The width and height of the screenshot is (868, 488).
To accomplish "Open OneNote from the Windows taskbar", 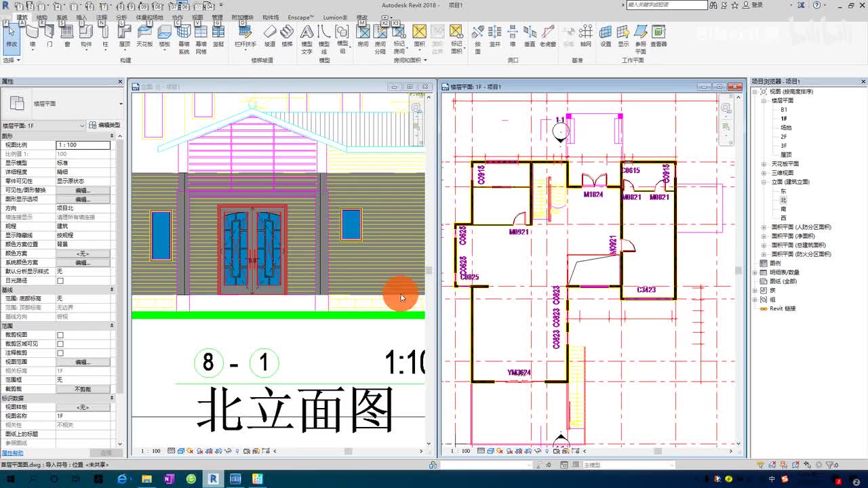I will 168,479.
